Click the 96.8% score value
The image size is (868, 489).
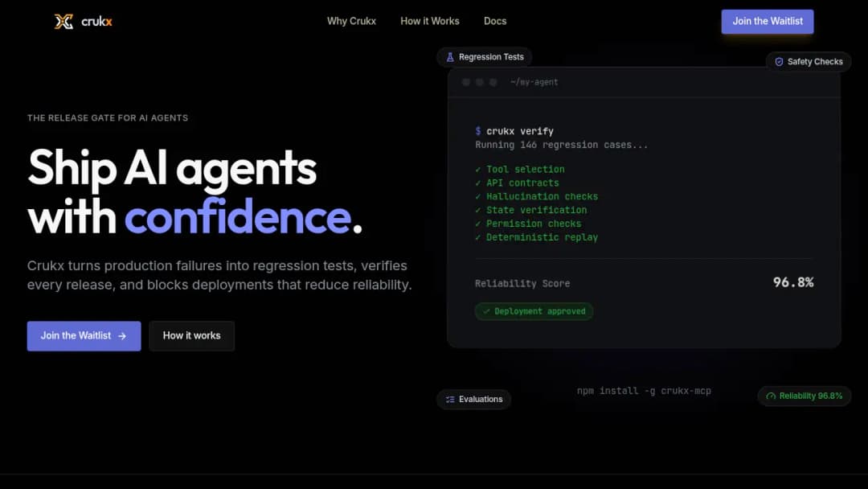pyautogui.click(x=793, y=282)
